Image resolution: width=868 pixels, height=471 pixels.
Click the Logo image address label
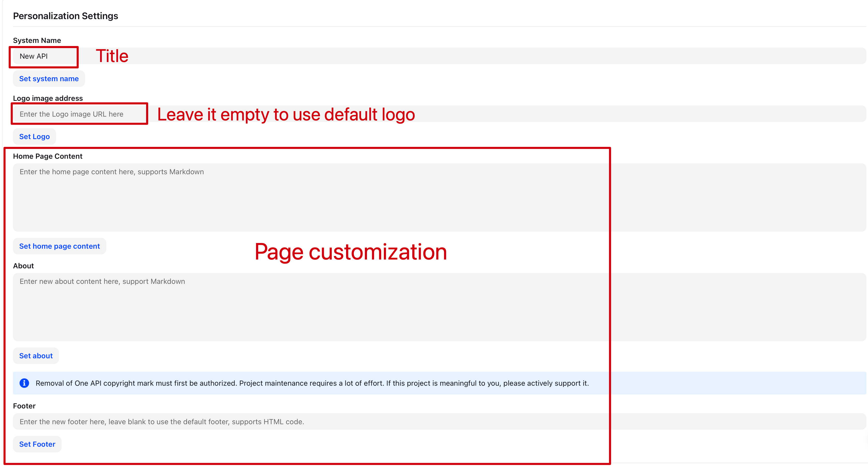click(x=48, y=98)
